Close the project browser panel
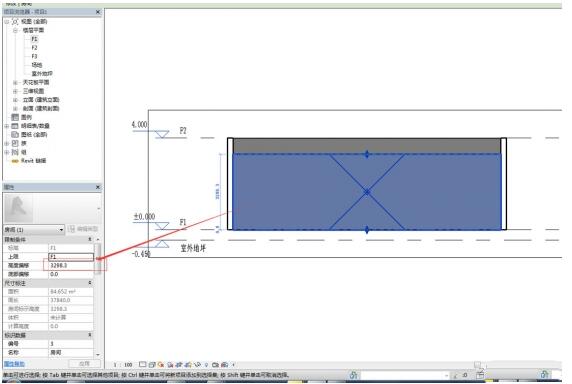 (98, 12)
